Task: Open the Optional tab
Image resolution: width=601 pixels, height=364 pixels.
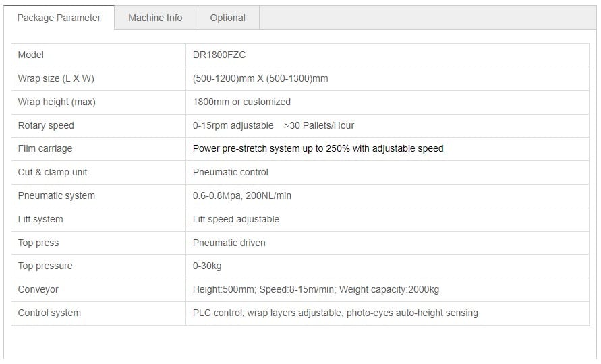Action: pos(228,18)
